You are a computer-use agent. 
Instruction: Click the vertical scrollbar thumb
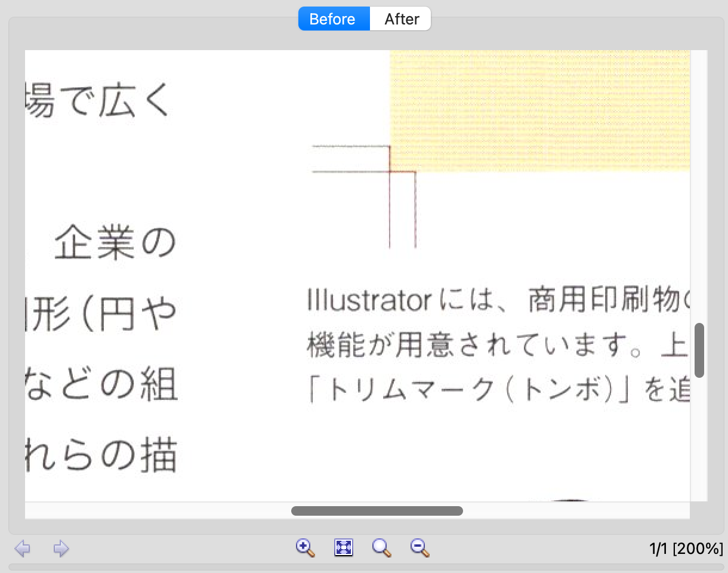tap(699, 350)
